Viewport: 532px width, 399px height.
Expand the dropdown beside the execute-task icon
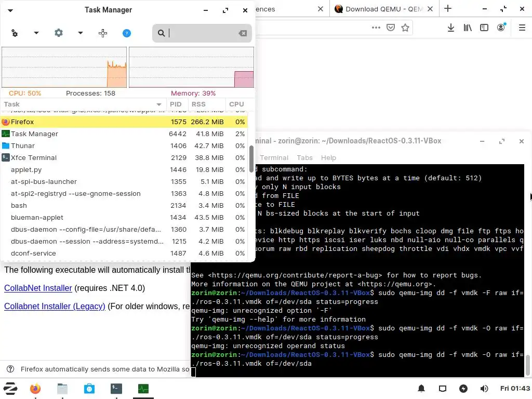pyautogui.click(x=36, y=33)
